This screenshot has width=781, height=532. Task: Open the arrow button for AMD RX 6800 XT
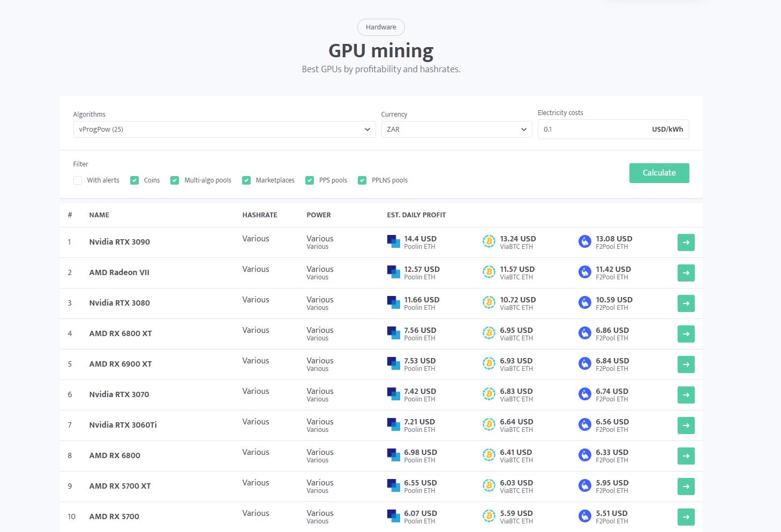[x=686, y=334]
